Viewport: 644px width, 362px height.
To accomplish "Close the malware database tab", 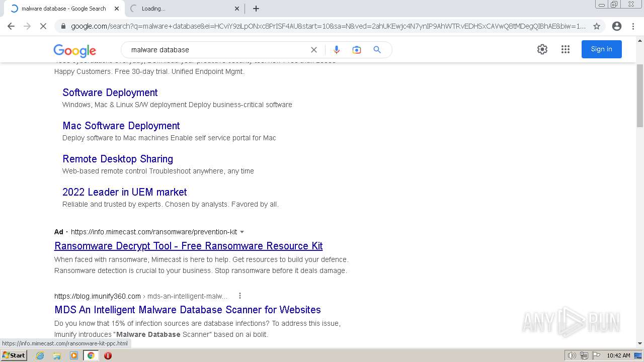I will coord(117,9).
